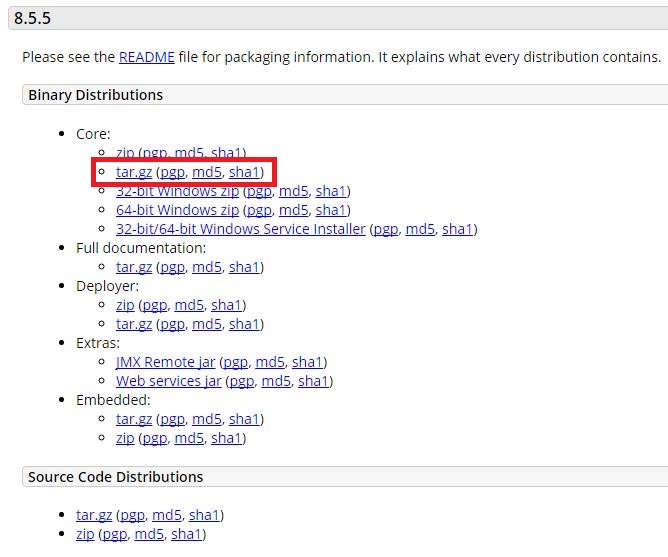
Task: Click the Extras: label
Action: coord(98,343)
